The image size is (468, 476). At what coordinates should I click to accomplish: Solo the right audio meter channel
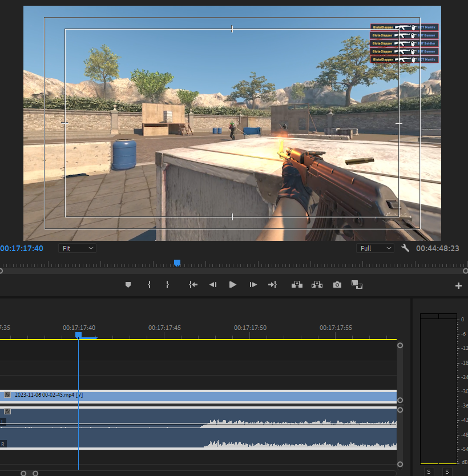pyautogui.click(x=447, y=472)
